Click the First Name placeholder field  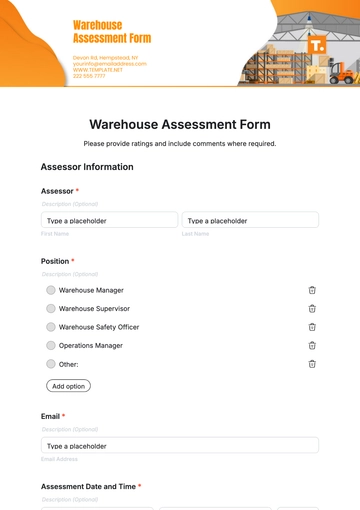[x=109, y=220]
